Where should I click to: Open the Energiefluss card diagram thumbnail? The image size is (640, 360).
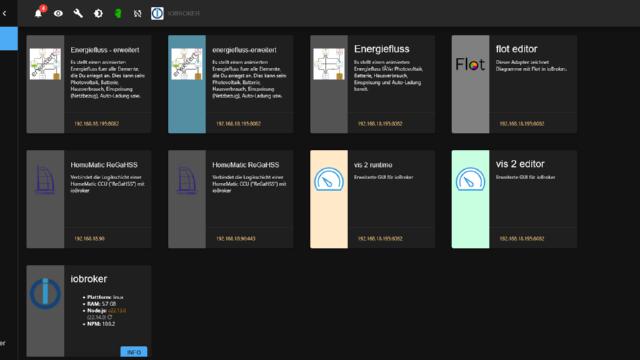(329, 64)
